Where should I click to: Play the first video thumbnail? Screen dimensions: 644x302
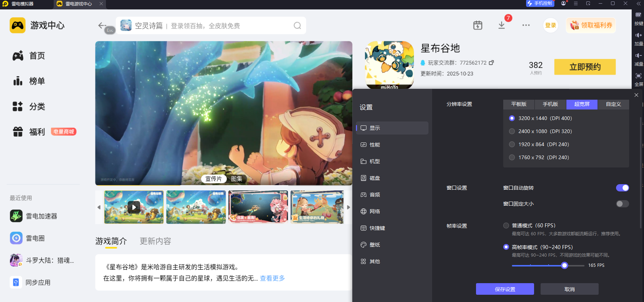pyautogui.click(x=134, y=207)
